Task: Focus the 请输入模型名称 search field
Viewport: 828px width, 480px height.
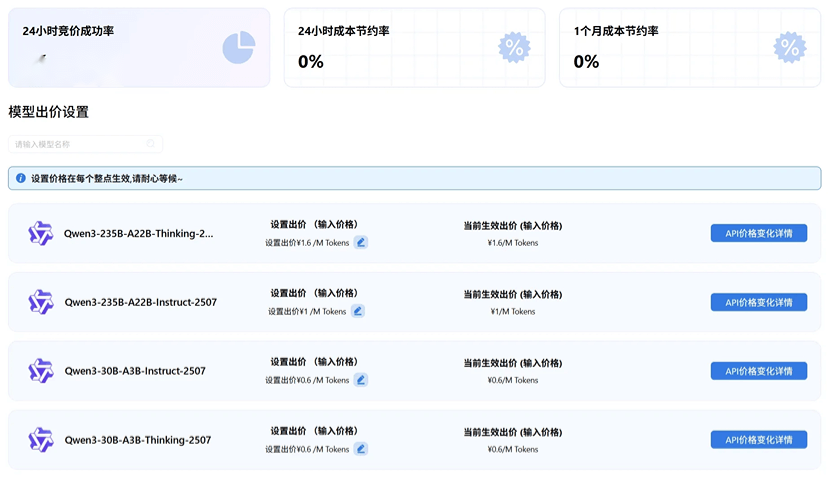Action: pyautogui.click(x=86, y=144)
